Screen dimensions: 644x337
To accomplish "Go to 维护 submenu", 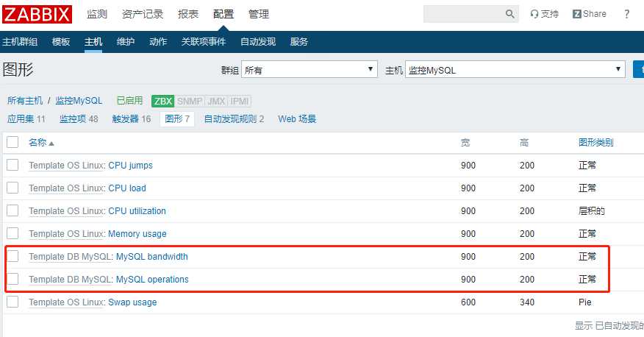I will [126, 42].
